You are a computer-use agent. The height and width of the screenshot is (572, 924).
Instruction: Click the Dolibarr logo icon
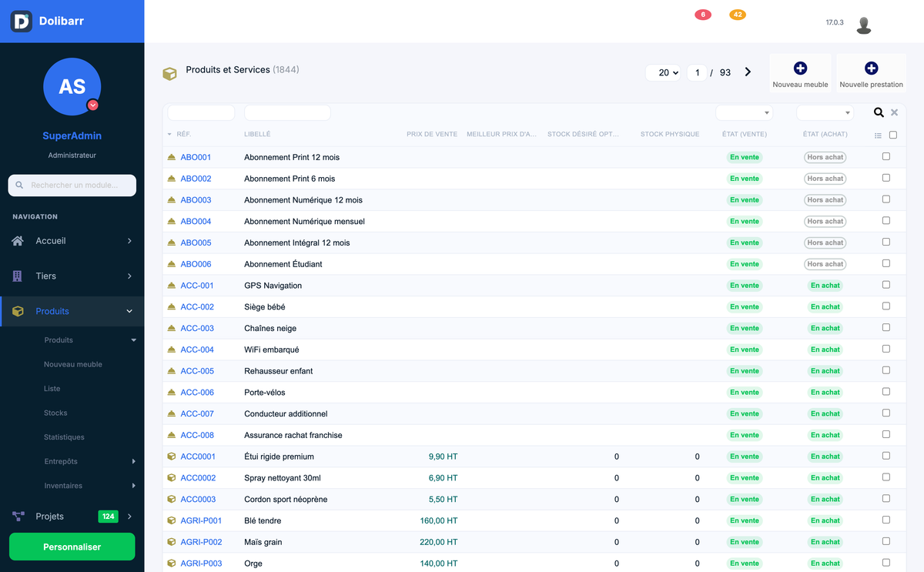(21, 21)
